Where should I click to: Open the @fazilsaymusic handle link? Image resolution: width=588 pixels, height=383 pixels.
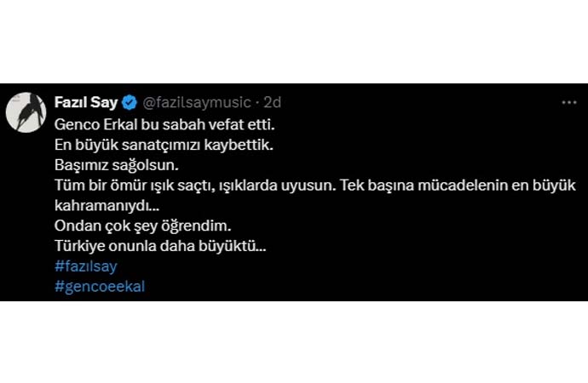click(x=196, y=103)
